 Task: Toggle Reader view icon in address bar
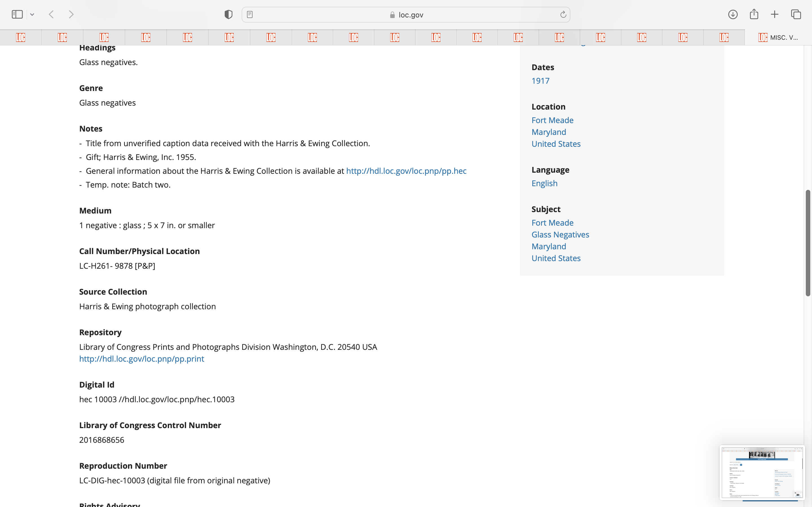250,14
